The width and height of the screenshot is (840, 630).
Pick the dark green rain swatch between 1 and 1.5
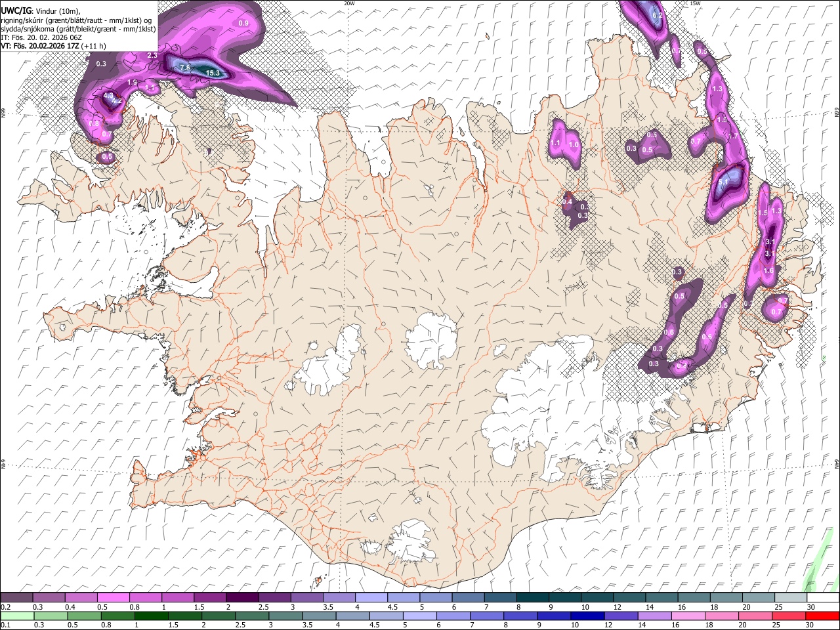(x=151, y=616)
